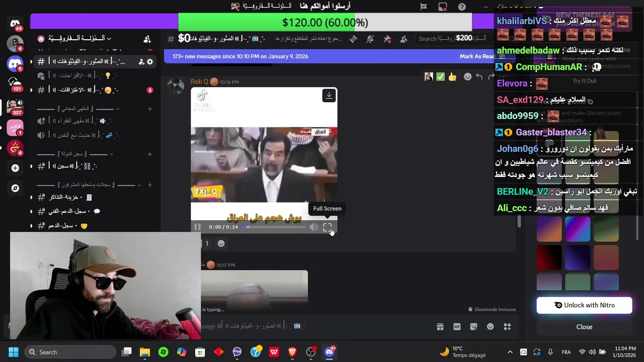Open Discord direct messages home icon
The height and width of the screenshot is (362, 644).
pos(15,24)
